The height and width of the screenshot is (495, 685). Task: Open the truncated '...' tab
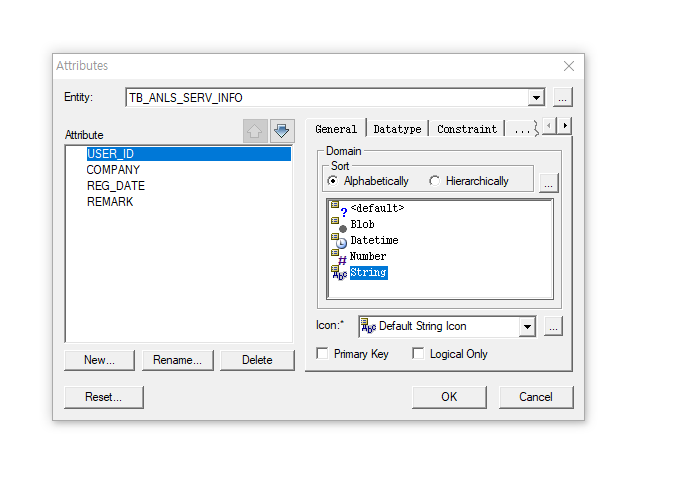[522, 129]
